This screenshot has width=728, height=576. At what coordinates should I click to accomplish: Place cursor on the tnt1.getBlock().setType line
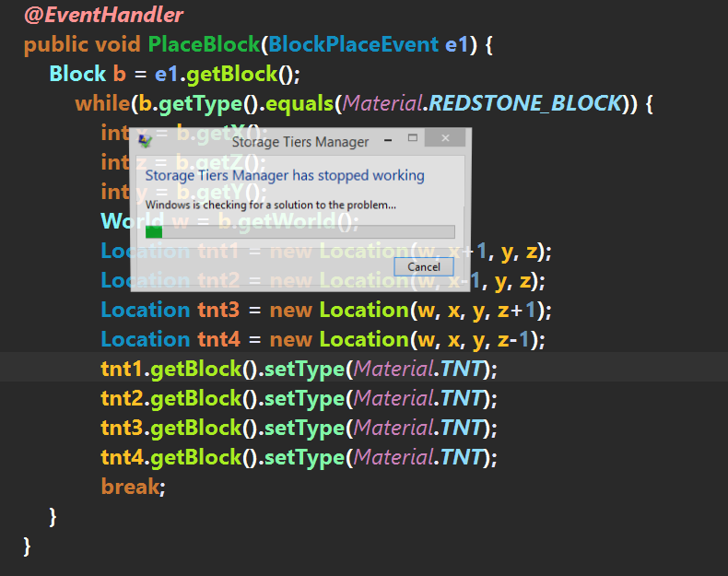[x=299, y=369]
